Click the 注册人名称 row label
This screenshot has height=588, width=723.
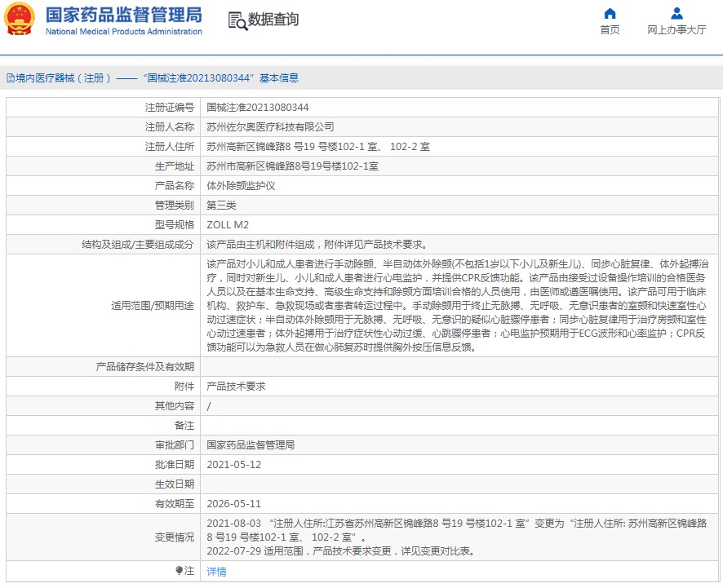click(x=169, y=126)
